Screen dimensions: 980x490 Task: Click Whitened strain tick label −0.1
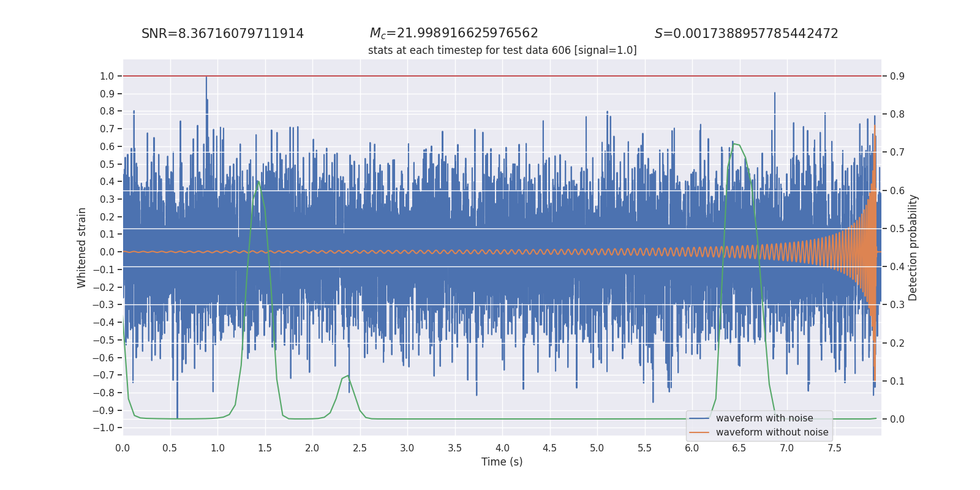pyautogui.click(x=104, y=269)
